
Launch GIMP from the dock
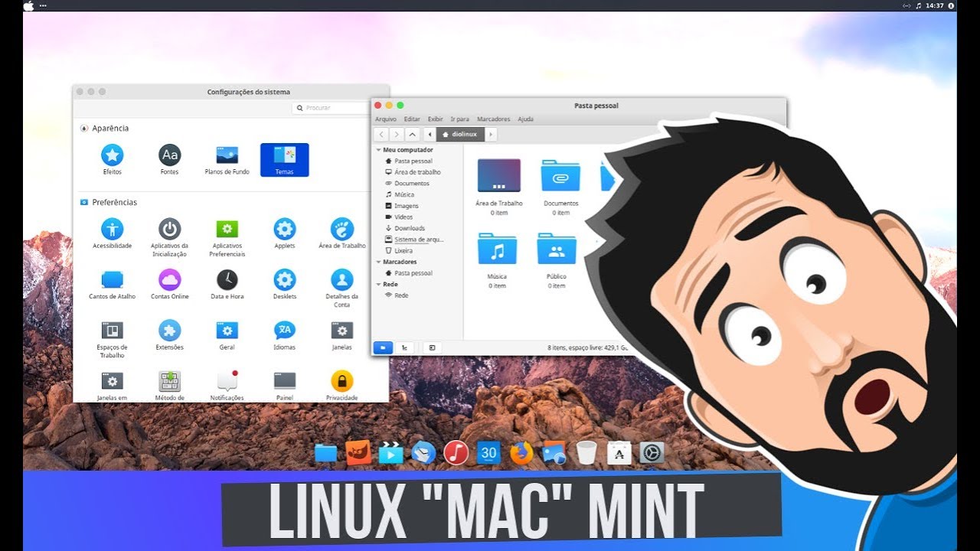(358, 453)
